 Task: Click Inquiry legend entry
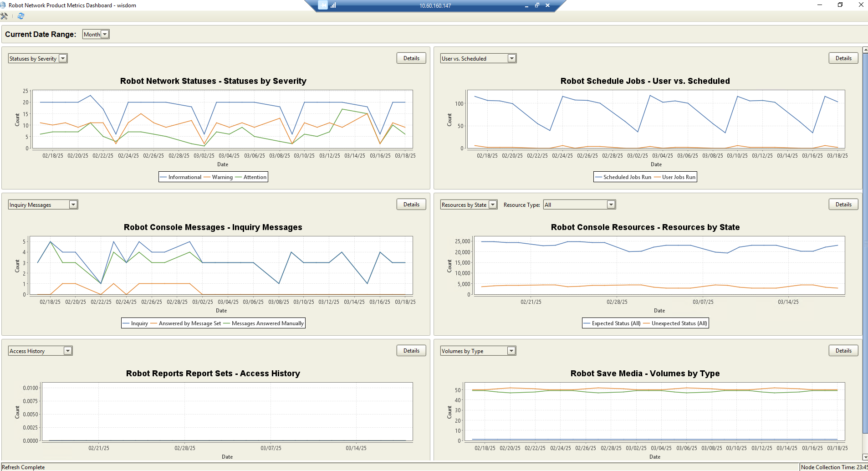tap(135, 323)
